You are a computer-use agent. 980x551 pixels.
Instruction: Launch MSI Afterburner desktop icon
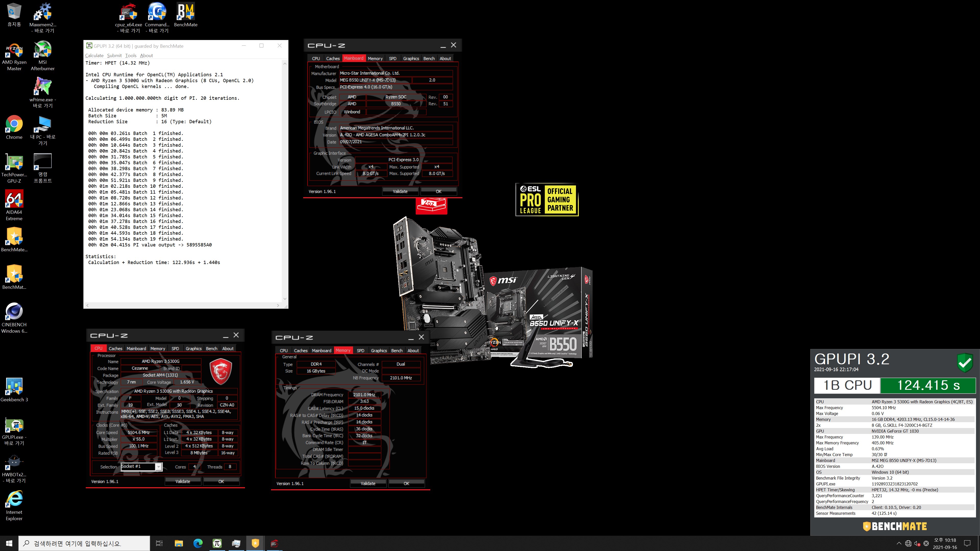[43, 56]
